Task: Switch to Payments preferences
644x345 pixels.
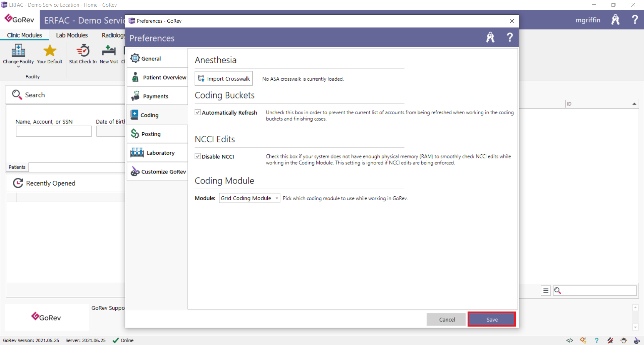Action: 157,96
